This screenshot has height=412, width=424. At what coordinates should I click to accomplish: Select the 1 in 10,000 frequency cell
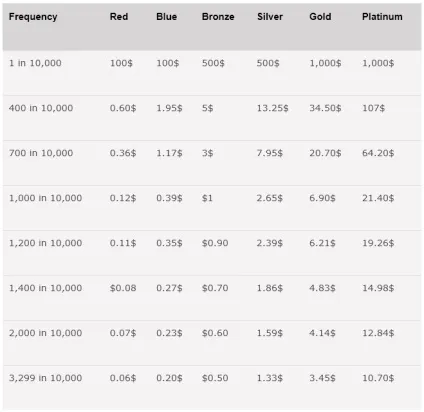point(35,63)
